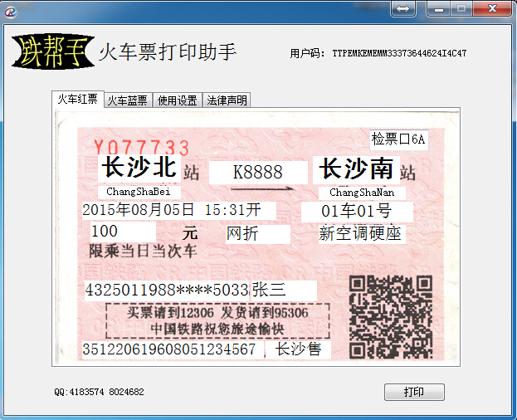Edit the passenger name field 张三
The width and height of the screenshot is (517, 420).
(284, 291)
